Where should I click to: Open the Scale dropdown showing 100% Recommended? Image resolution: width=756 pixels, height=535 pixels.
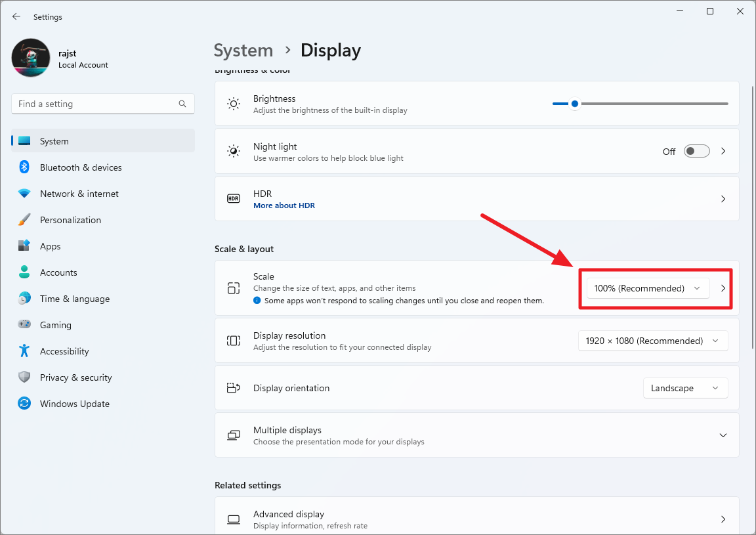pos(646,288)
